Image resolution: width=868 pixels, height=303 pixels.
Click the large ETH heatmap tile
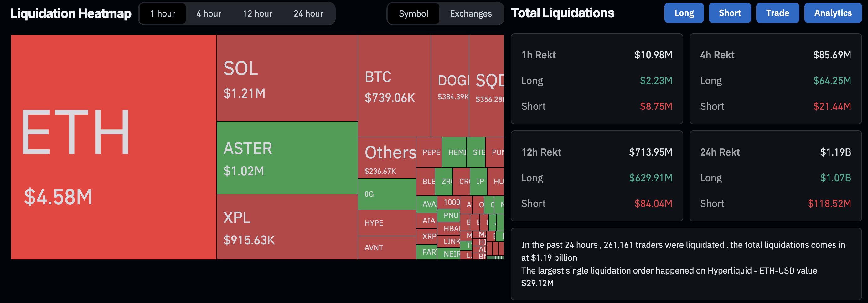pyautogui.click(x=113, y=147)
